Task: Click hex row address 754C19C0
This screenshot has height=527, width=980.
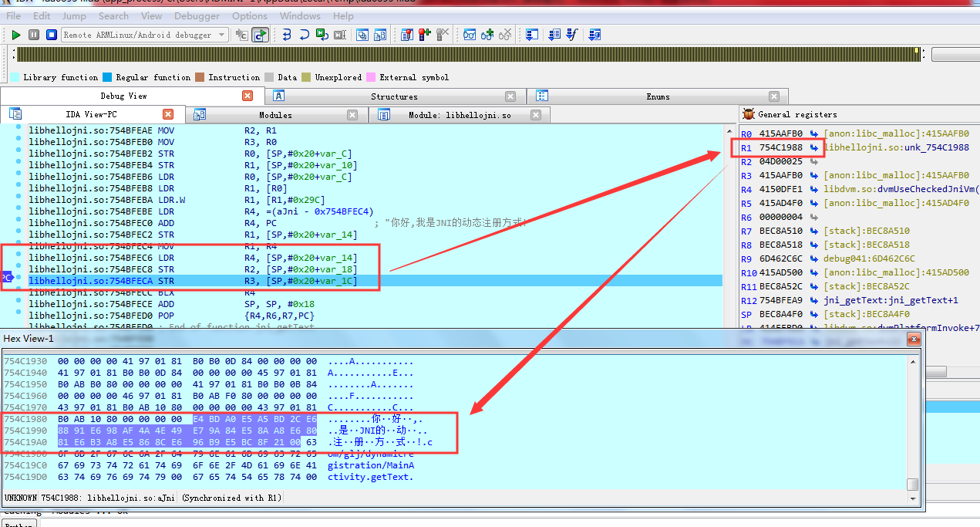Action: tap(25, 465)
